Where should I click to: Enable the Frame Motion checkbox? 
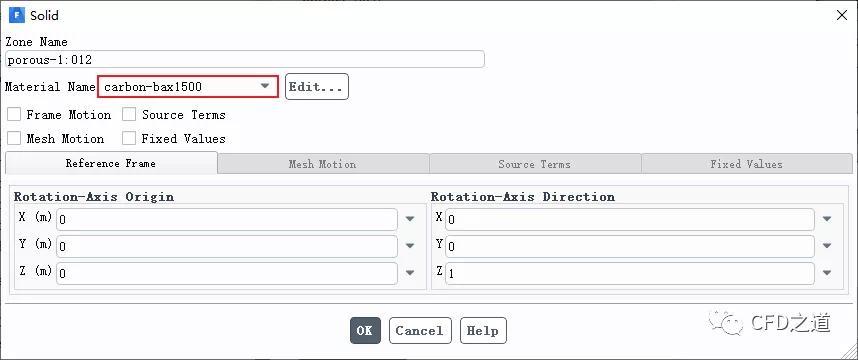click(x=14, y=114)
